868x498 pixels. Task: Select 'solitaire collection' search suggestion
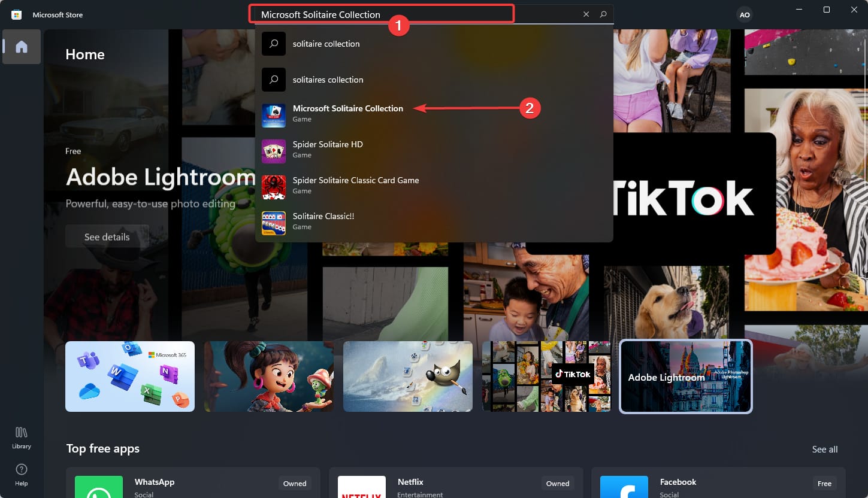[x=434, y=44]
